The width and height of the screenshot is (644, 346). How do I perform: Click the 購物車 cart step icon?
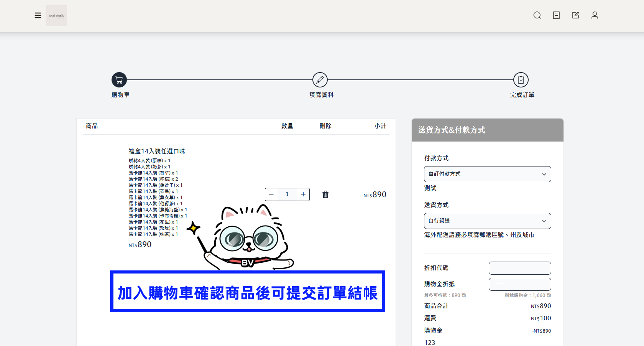tap(119, 80)
